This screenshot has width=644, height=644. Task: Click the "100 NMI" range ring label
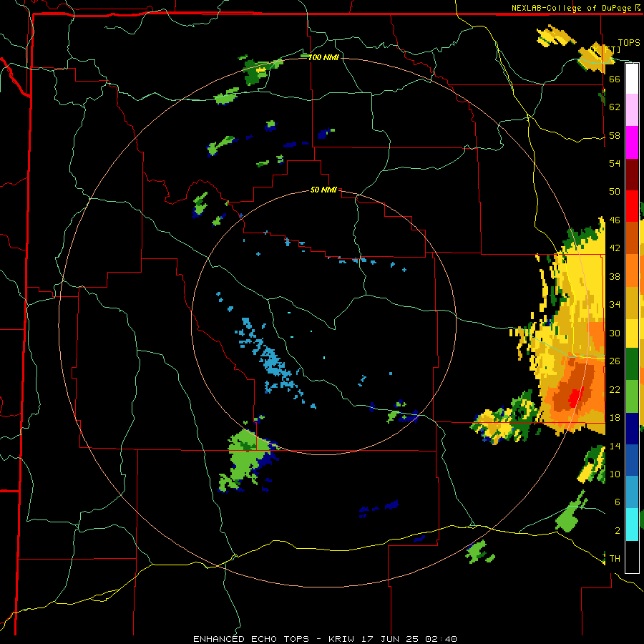click(323, 57)
